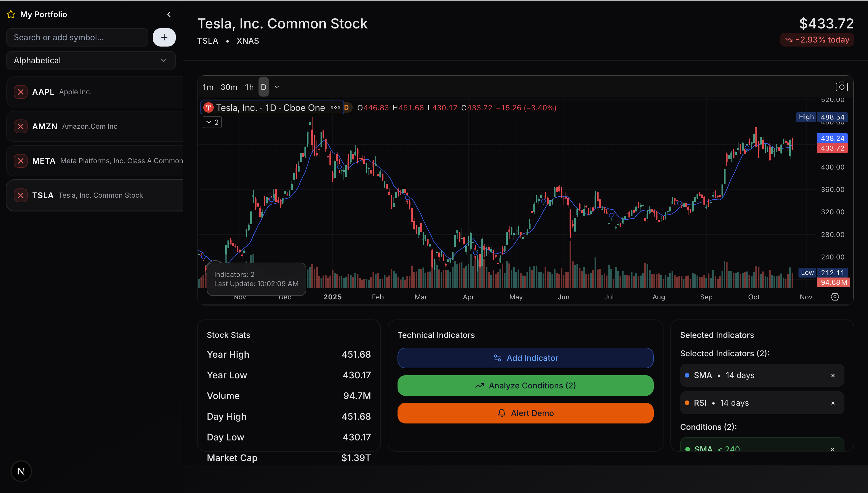Collapse the My Portfolio sidebar
Viewport: 868px width, 493px height.
[169, 14]
